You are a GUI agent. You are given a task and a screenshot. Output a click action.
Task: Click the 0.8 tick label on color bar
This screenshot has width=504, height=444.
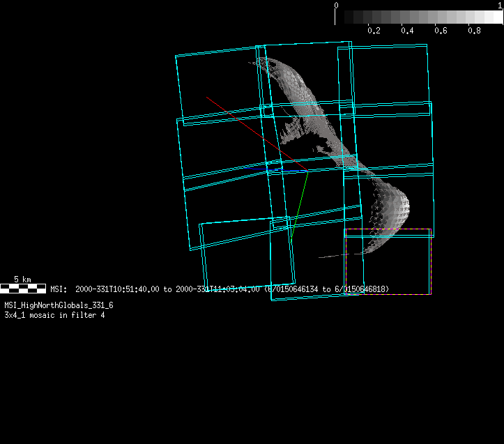point(474,31)
